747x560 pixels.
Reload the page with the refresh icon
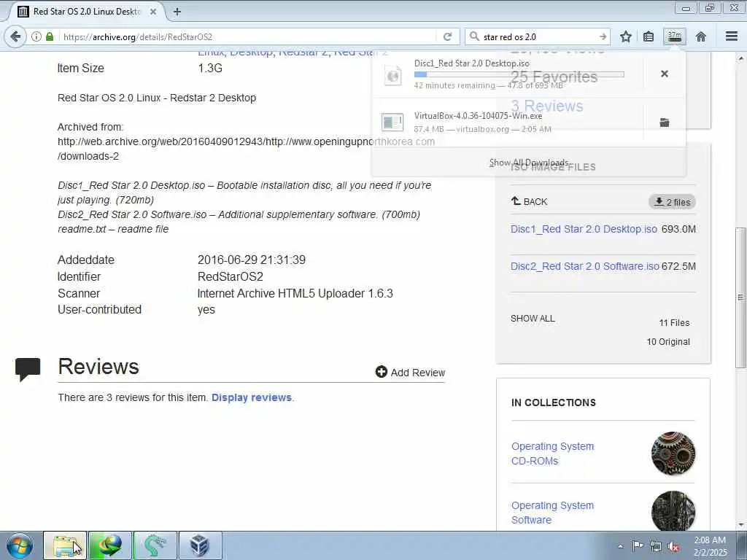447,36
